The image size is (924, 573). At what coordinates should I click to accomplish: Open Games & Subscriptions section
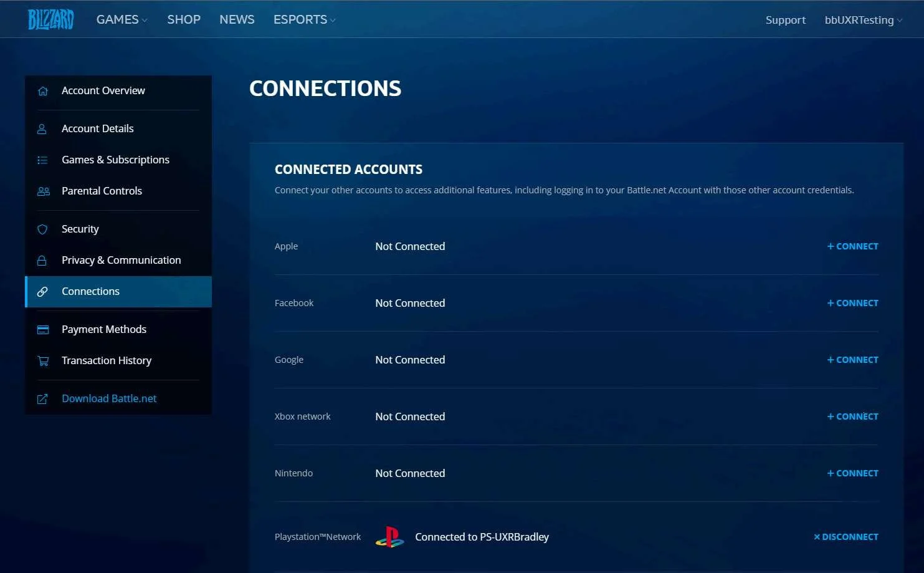point(118,160)
